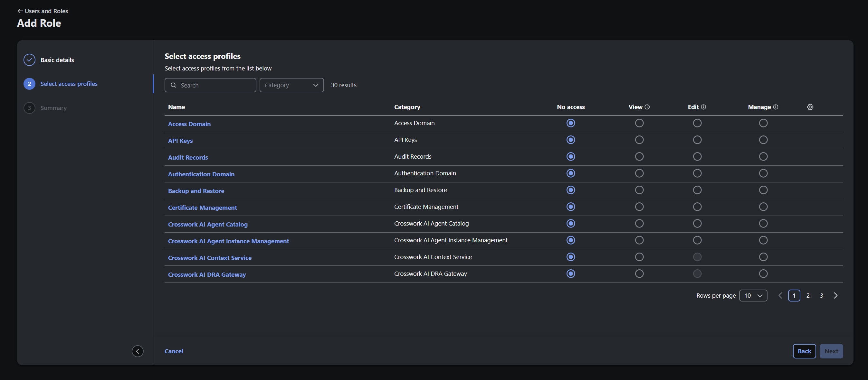
Task: Go to page 3 of results
Action: tap(822, 295)
